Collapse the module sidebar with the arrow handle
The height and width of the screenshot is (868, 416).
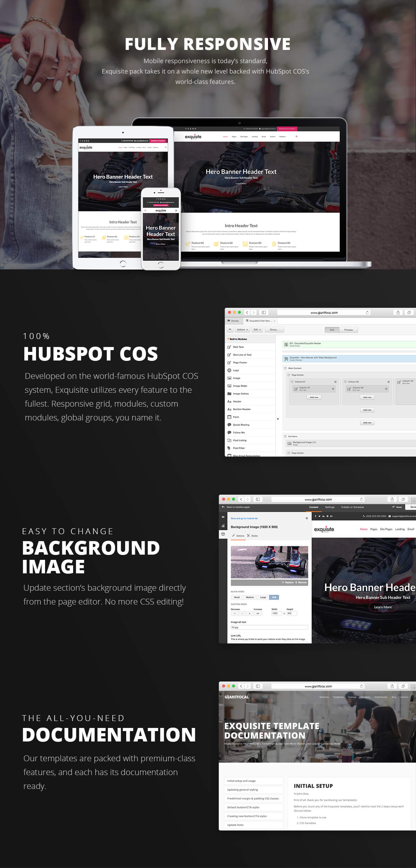tap(278, 419)
